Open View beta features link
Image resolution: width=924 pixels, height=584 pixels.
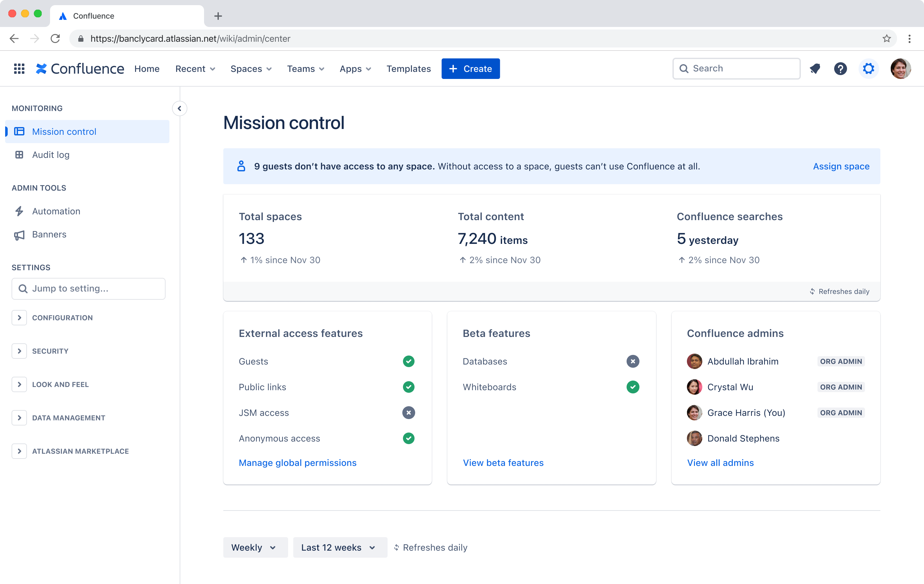pyautogui.click(x=503, y=463)
